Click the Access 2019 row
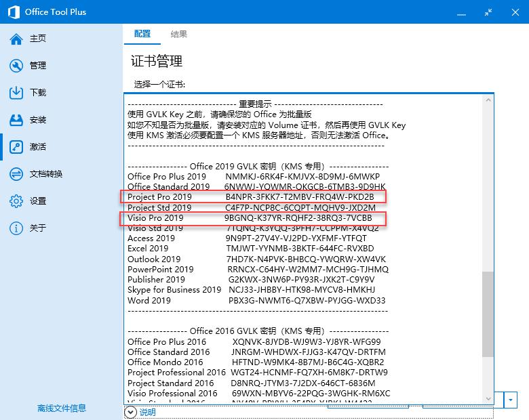529x420 pixels. [247, 238]
